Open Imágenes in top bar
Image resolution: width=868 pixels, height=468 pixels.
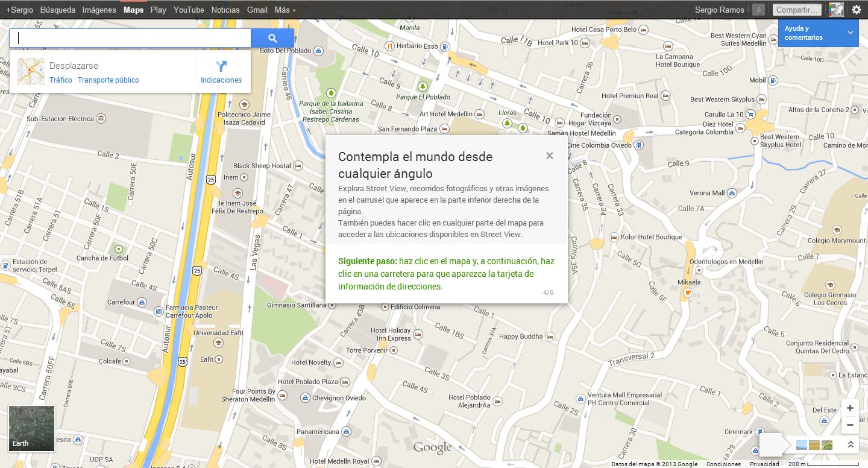coord(99,10)
